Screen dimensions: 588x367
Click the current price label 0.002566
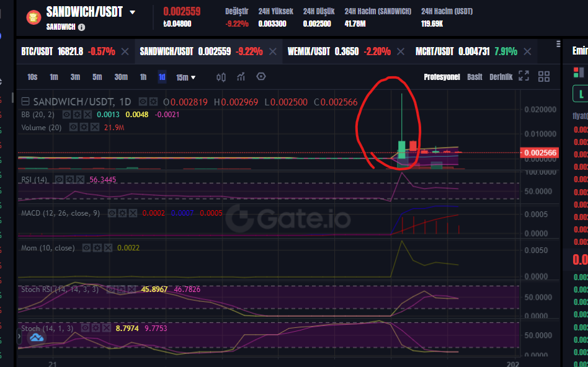click(540, 153)
